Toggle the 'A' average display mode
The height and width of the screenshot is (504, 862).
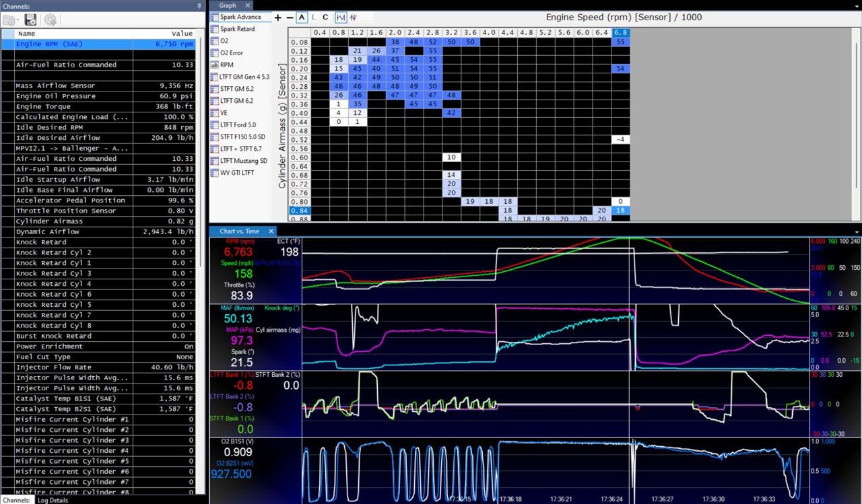tap(302, 17)
